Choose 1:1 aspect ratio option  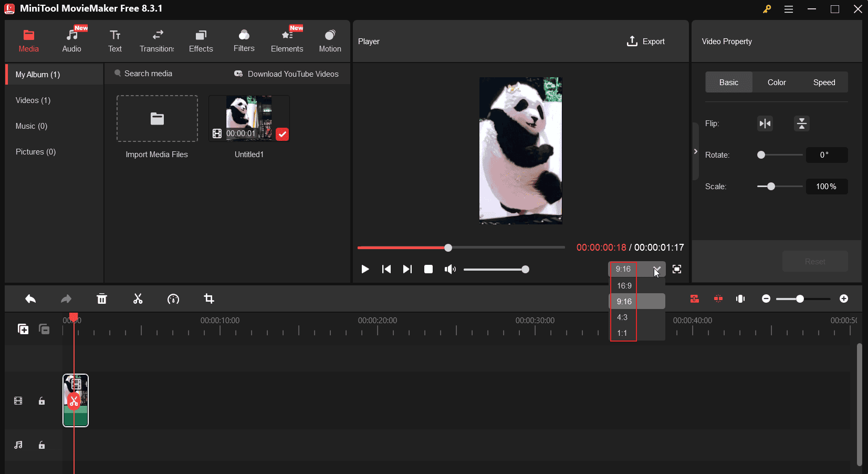click(x=623, y=333)
